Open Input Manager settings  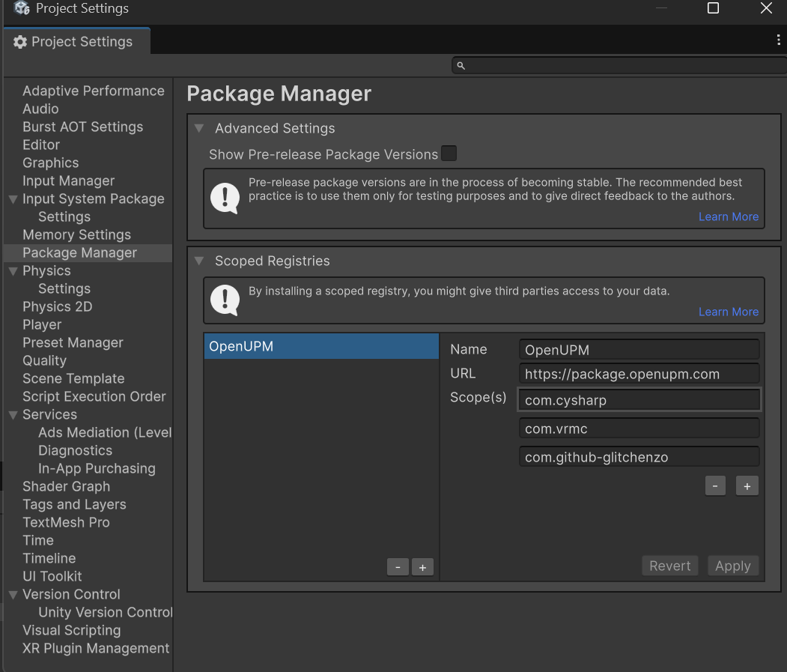pyautogui.click(x=69, y=181)
